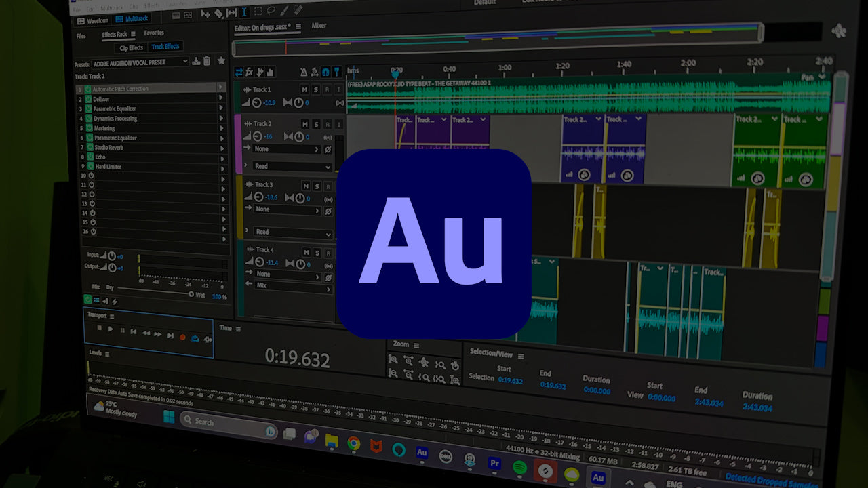The image size is (868, 488).
Task: Open Track 2 automation Read dropdown
Action: pyautogui.click(x=293, y=166)
